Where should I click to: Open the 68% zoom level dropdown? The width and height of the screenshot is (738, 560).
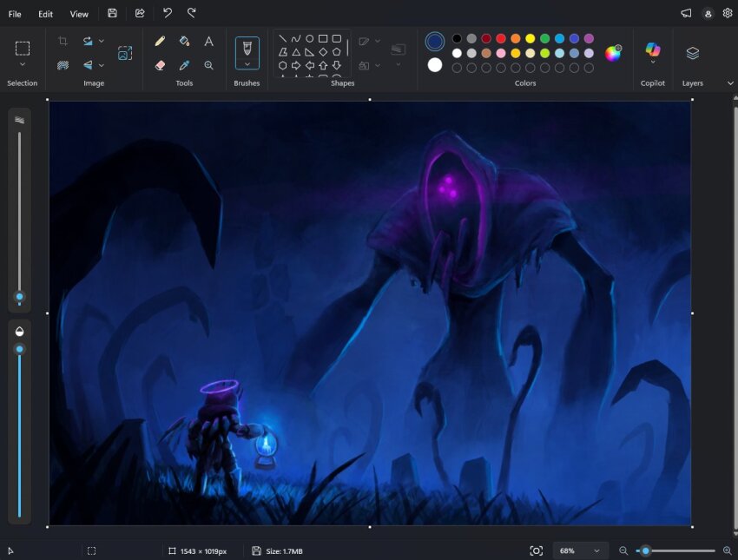(580, 550)
